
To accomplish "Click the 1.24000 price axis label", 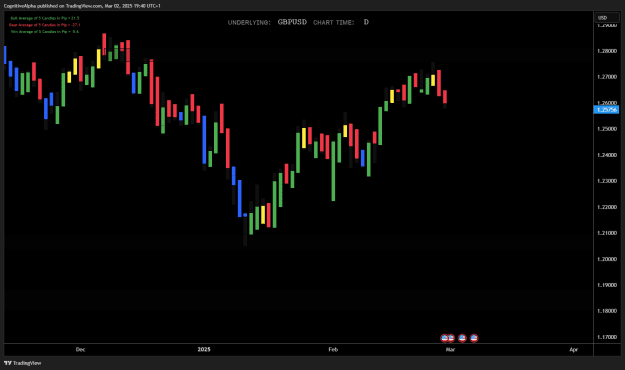I will pyautogui.click(x=607, y=155).
